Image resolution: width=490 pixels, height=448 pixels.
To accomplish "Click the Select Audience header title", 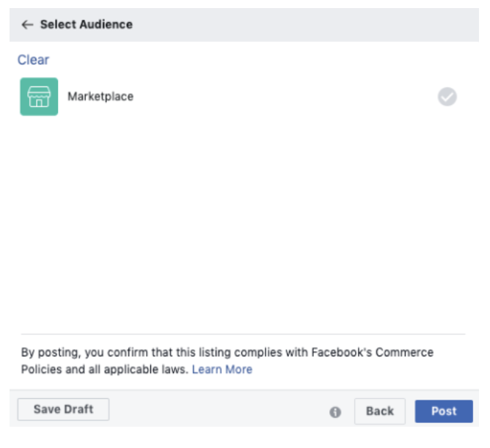I will (87, 25).
